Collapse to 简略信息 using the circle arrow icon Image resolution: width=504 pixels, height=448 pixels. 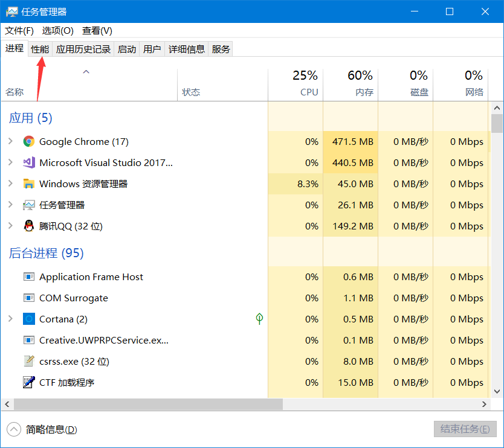13,429
